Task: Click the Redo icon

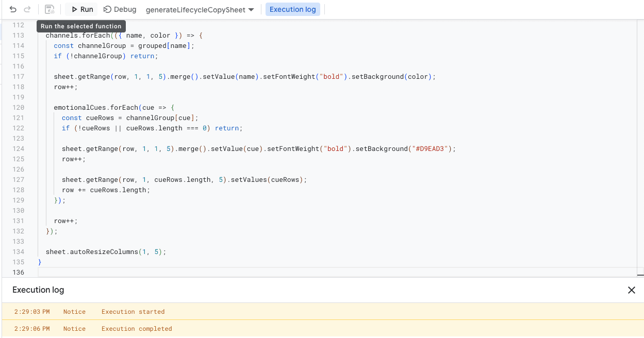Action: click(27, 9)
